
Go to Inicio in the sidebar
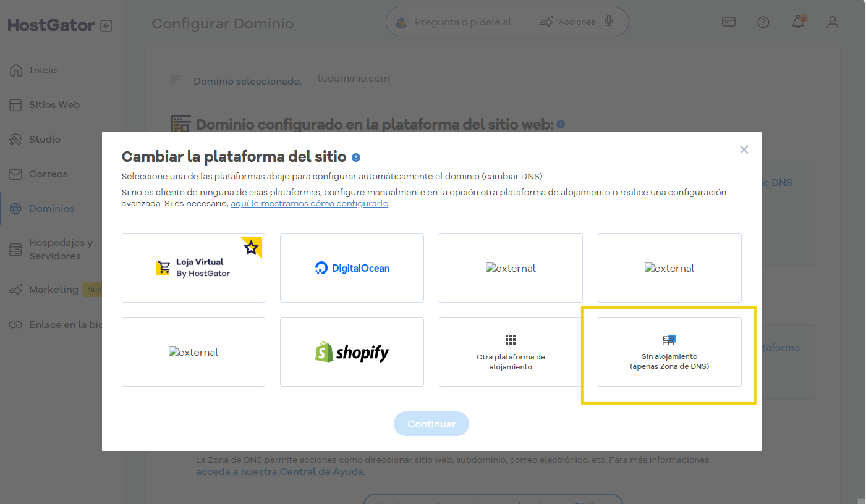(43, 70)
